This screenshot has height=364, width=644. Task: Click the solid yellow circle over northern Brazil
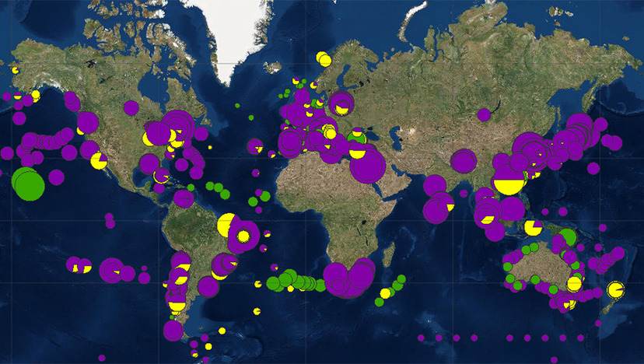coord(226,225)
